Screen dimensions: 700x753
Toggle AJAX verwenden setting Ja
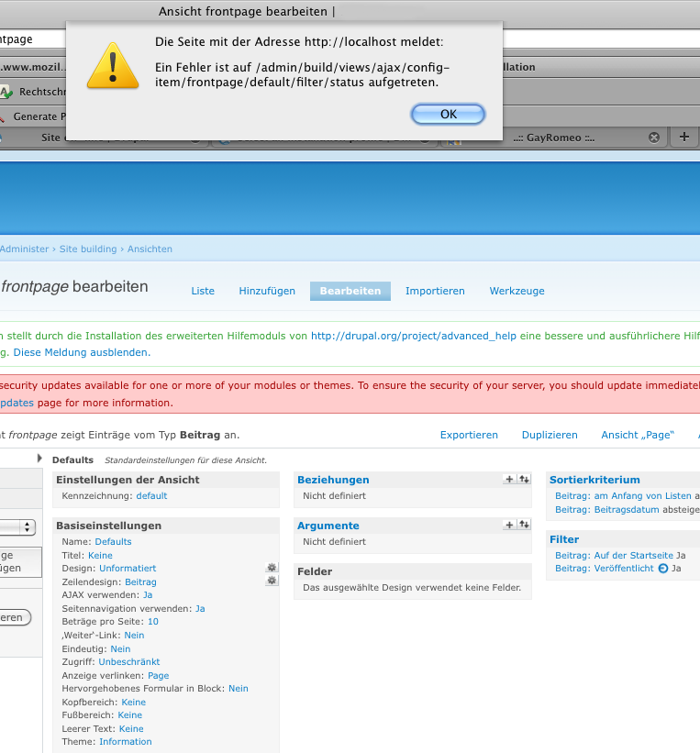click(148, 595)
